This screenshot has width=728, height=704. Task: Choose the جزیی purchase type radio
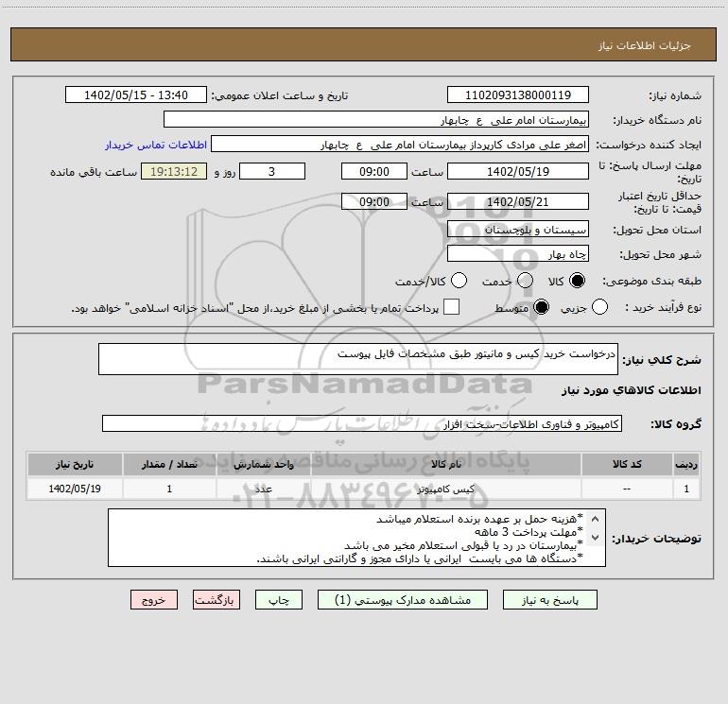[x=599, y=307]
